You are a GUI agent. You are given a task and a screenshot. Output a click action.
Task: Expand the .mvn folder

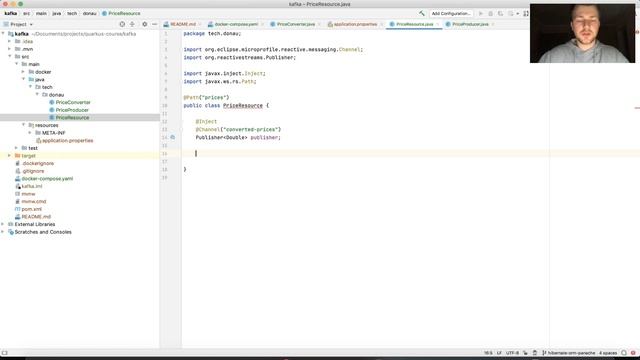[10, 49]
